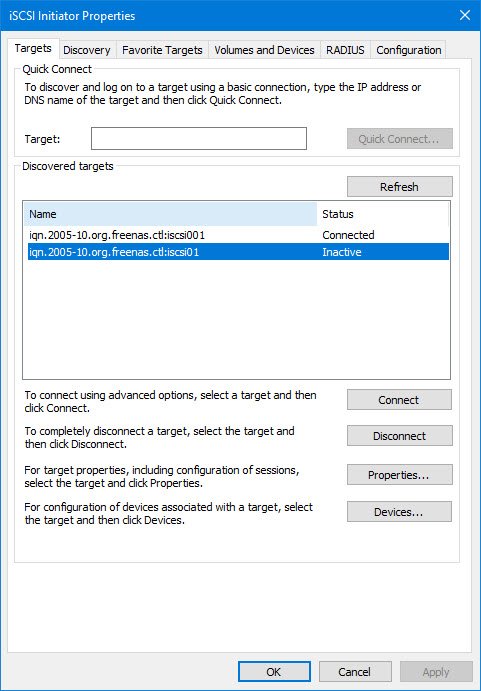Cancel the iSCSI Initiator dialog
Screen dimensions: 481x691
[x=355, y=672]
